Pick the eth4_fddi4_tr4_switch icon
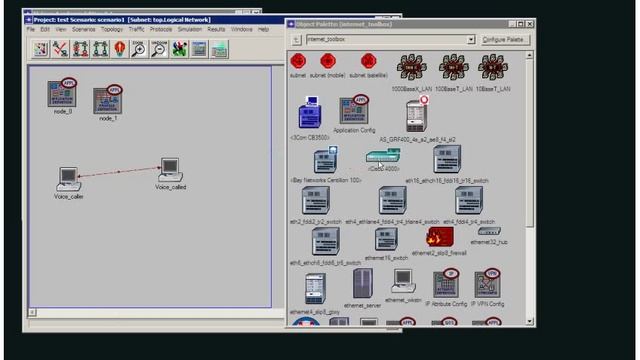The image size is (640, 360). point(469,200)
